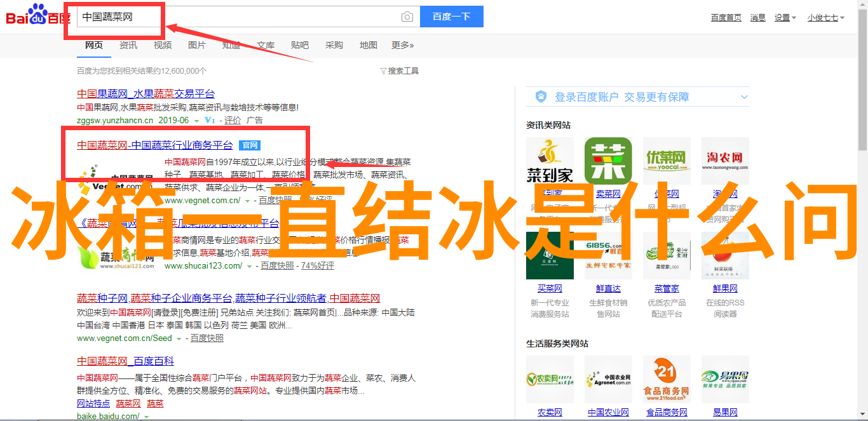Expand the 登录百度账户 banner chevron

pos(744,97)
